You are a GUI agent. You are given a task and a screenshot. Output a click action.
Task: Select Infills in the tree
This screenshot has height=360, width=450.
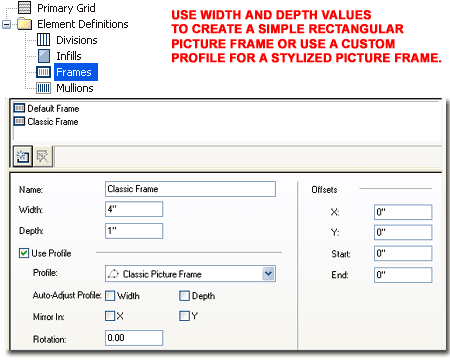pyautogui.click(x=69, y=56)
